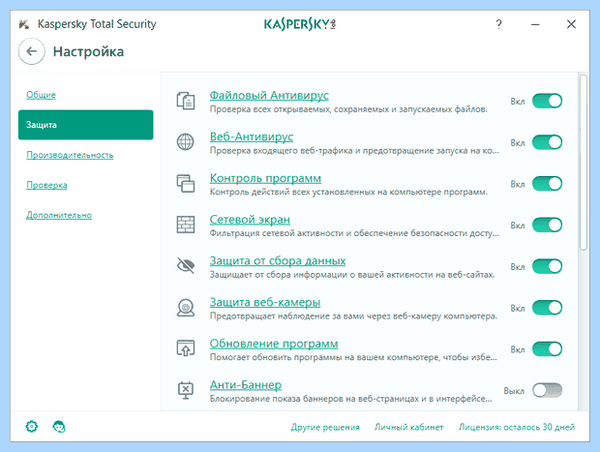Click Лицензия: осталось 30 дней link
This screenshot has width=600, height=452.
point(517,427)
